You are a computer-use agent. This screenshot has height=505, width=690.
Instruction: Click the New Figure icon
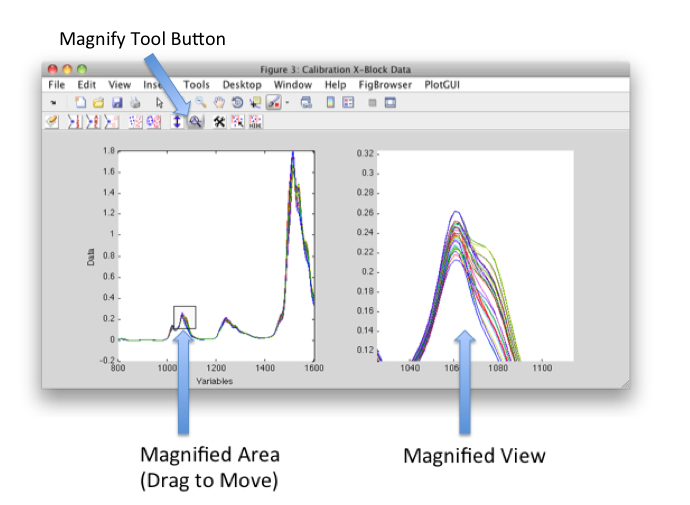point(81,103)
